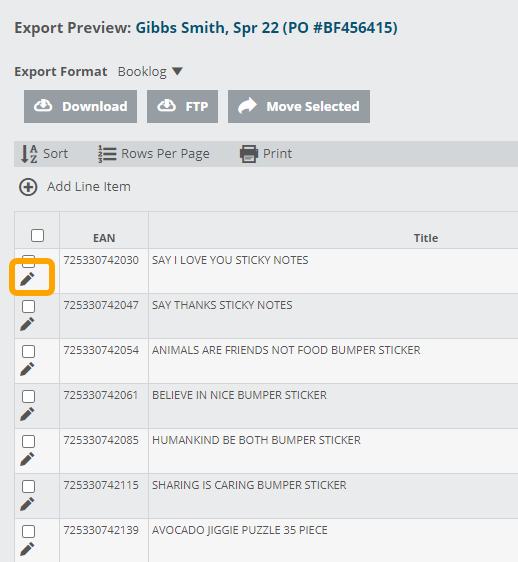The image size is (518, 562).
Task: Click the Move Selected button
Action: point(299,106)
